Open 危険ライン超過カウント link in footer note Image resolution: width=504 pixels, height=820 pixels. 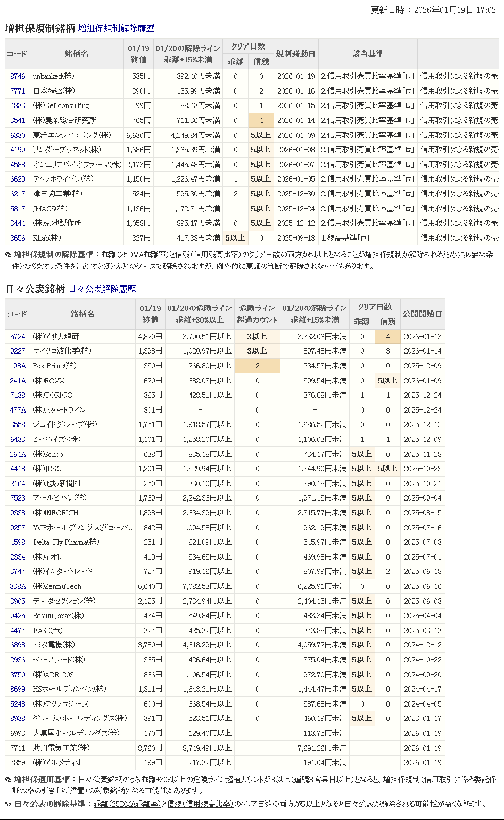click(x=228, y=779)
